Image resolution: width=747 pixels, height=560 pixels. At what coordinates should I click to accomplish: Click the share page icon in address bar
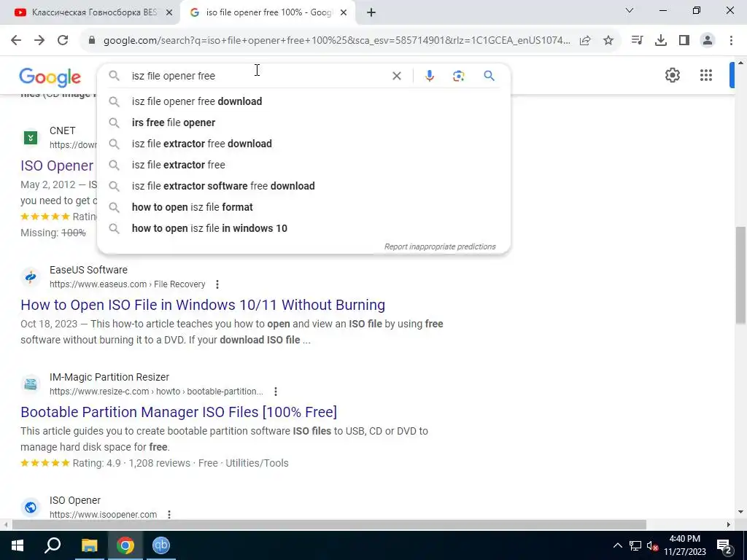click(585, 41)
